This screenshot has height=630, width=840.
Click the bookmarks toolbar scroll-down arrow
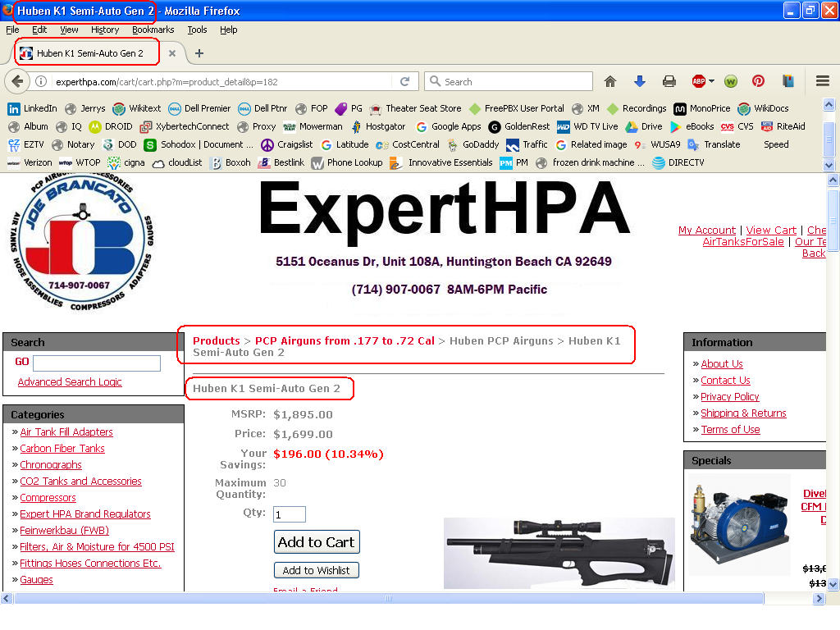coord(829,165)
